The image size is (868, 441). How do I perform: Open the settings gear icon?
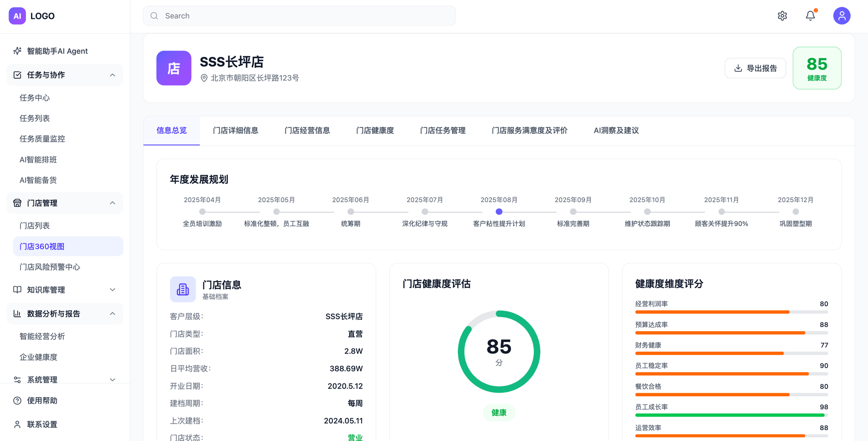[782, 16]
